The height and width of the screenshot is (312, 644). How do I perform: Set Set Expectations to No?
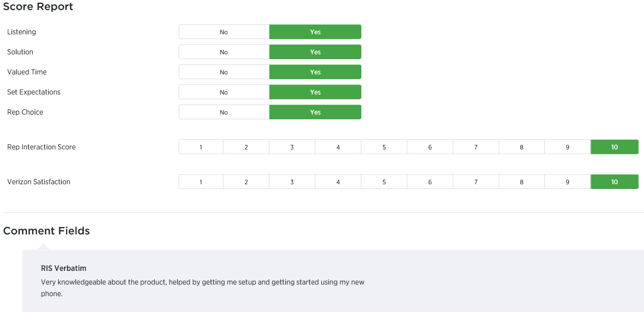[224, 92]
